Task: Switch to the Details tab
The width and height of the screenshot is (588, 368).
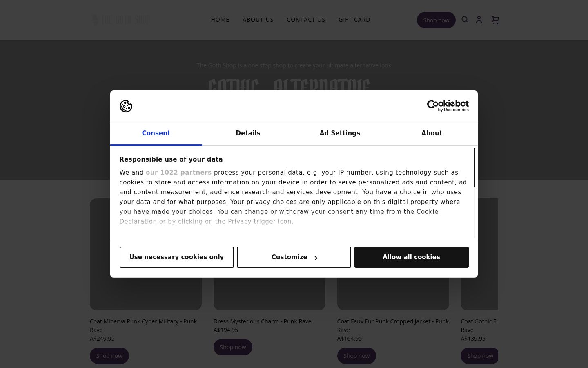Action: [248, 133]
